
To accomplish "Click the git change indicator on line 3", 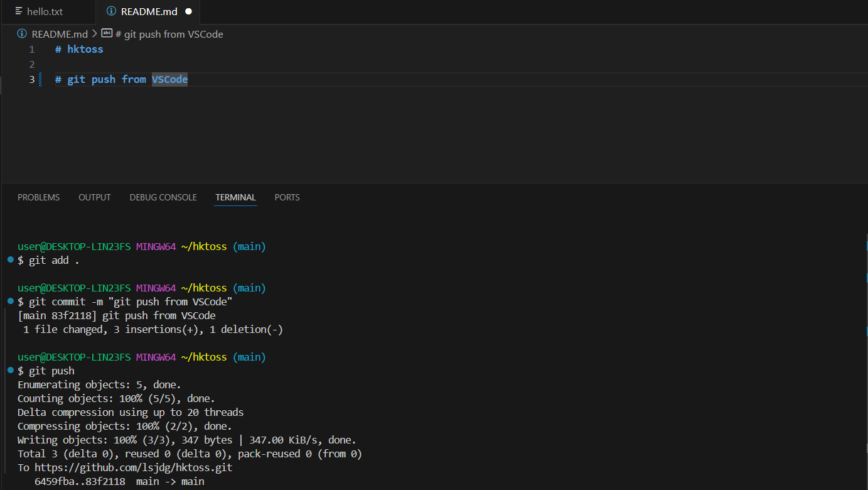I will click(40, 79).
